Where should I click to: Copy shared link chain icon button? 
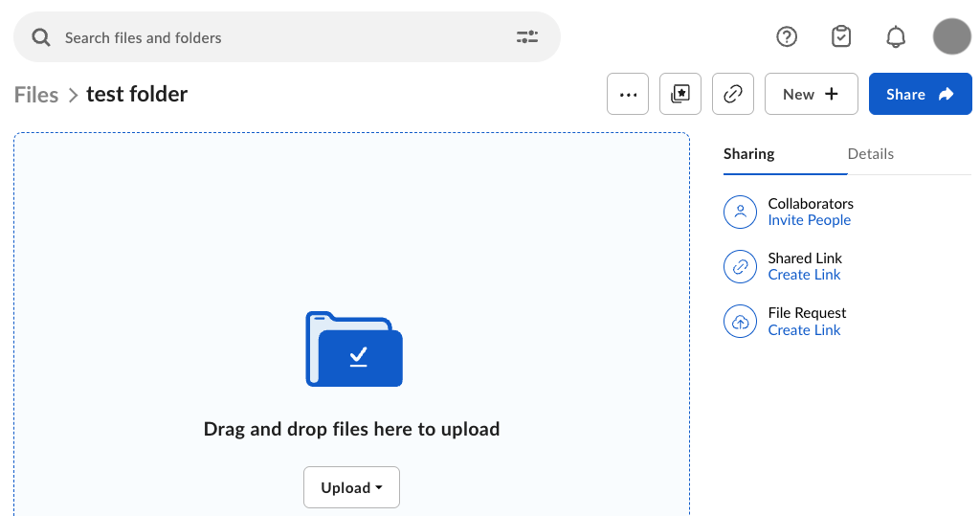732,94
